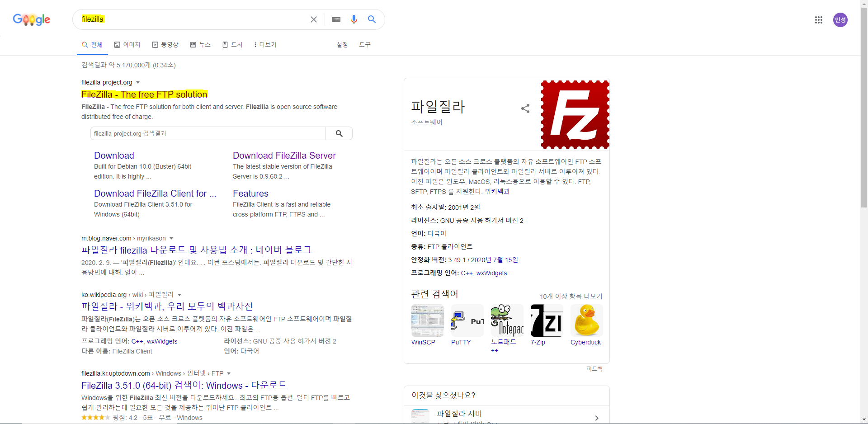Open the on-screen keyboard icon
This screenshot has width=868, height=424.
(x=336, y=19)
